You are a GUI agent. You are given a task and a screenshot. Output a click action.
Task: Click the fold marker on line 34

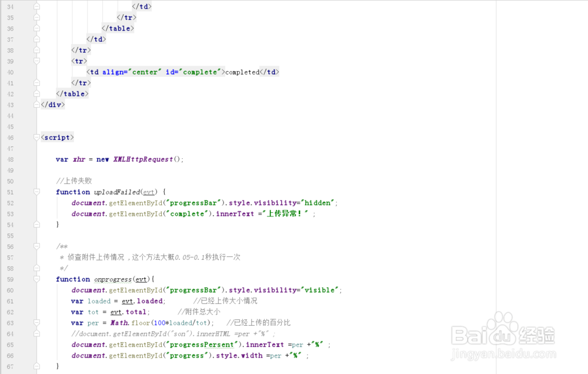tap(36, 6)
